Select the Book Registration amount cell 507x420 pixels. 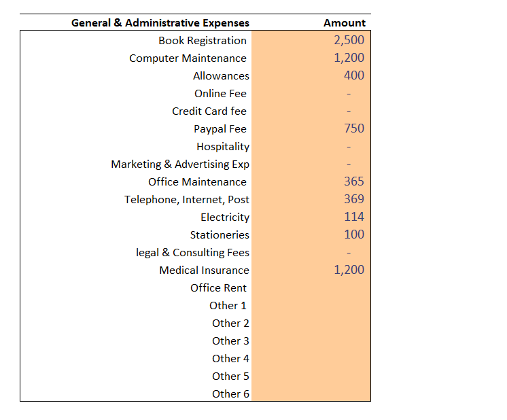tap(311, 40)
